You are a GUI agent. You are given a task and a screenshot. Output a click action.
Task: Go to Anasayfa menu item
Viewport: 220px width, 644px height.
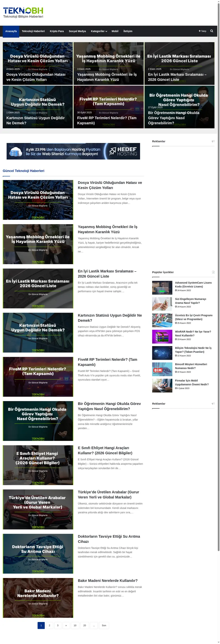click(11, 31)
